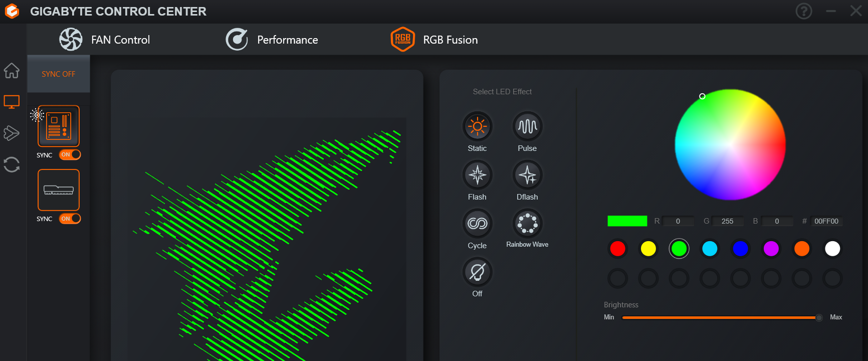
Task: Choose the Dflash LED effect
Action: tap(527, 175)
